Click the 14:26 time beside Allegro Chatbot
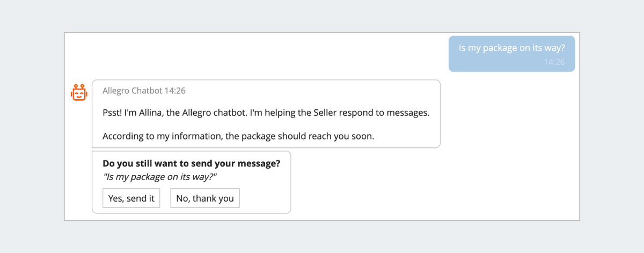Screen dimensions: 644x253 point(175,91)
